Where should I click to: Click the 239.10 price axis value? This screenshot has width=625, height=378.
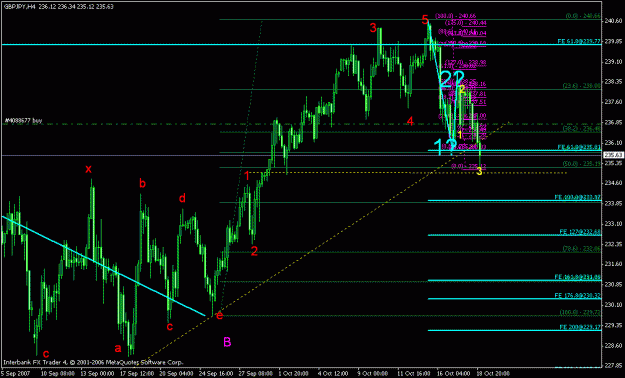[612, 61]
